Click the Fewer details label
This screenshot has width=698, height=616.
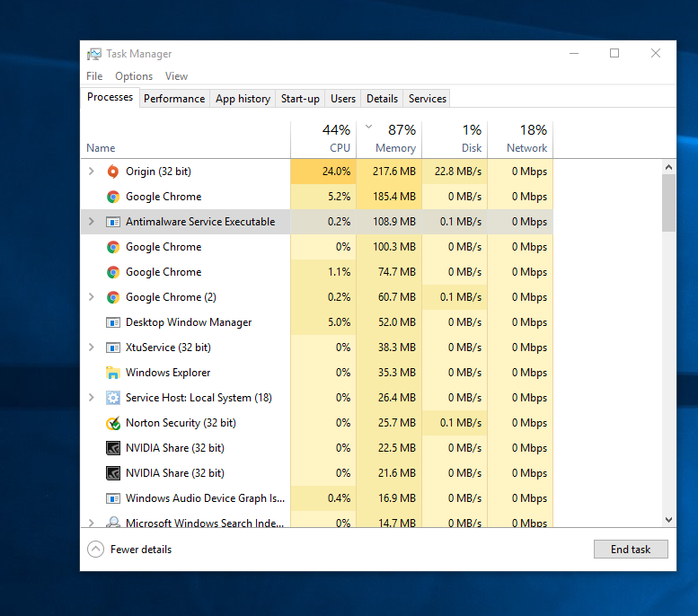[x=141, y=550]
